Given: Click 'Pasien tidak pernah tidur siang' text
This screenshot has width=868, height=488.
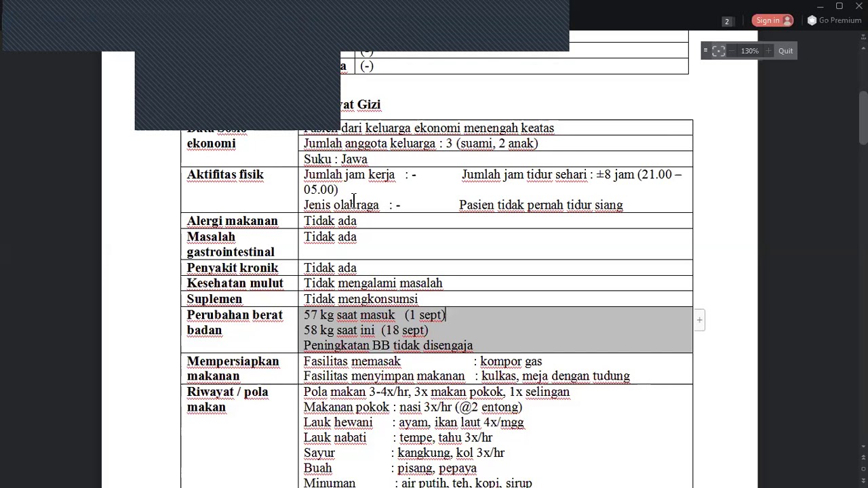Looking at the screenshot, I should 541,205.
